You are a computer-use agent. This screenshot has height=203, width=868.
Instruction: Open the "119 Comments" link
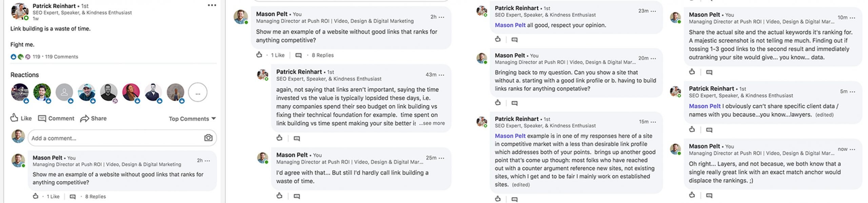click(61, 57)
